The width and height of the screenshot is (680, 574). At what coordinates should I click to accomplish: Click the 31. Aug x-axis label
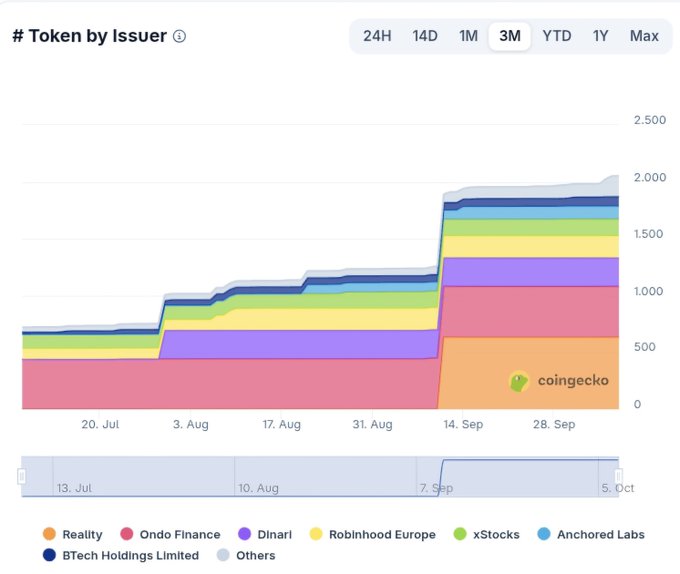373,424
